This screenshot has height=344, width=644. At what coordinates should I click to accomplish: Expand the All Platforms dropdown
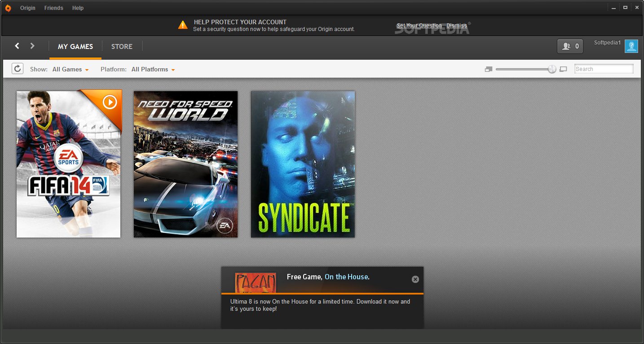[153, 69]
